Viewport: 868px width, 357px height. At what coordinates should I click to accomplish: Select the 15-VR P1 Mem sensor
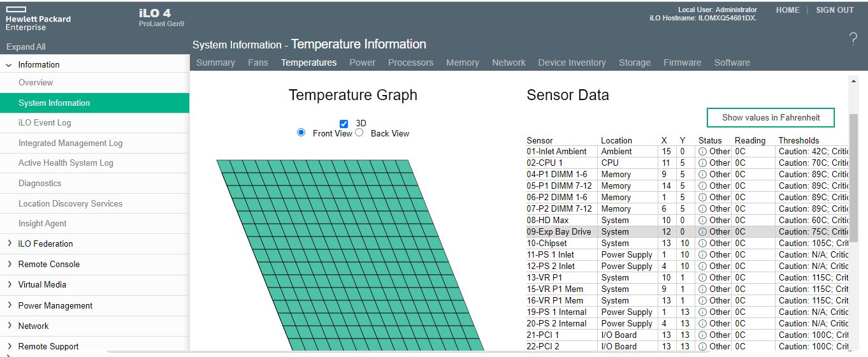[688, 289]
